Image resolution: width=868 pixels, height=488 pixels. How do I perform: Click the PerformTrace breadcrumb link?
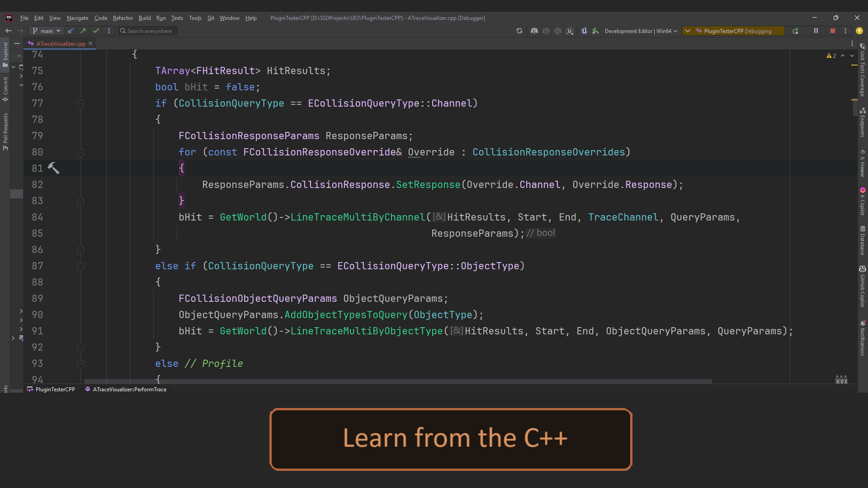pyautogui.click(x=129, y=389)
